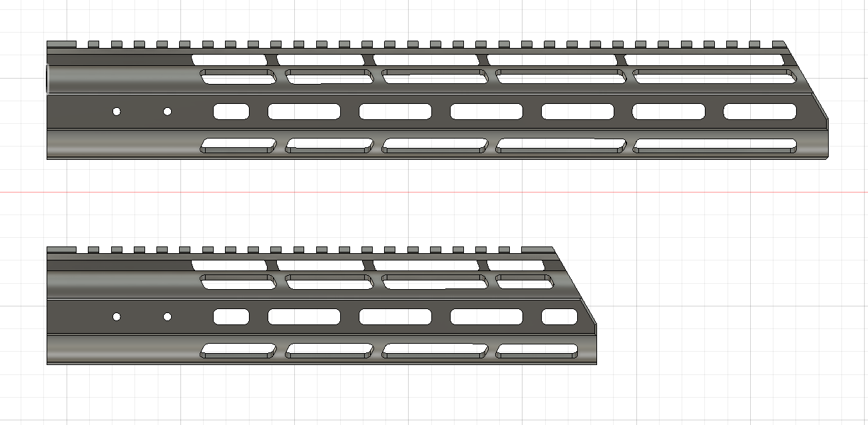This screenshot has width=868, height=425.
Task: Pick the second middle-row slot on short handguard
Action: click(x=304, y=316)
